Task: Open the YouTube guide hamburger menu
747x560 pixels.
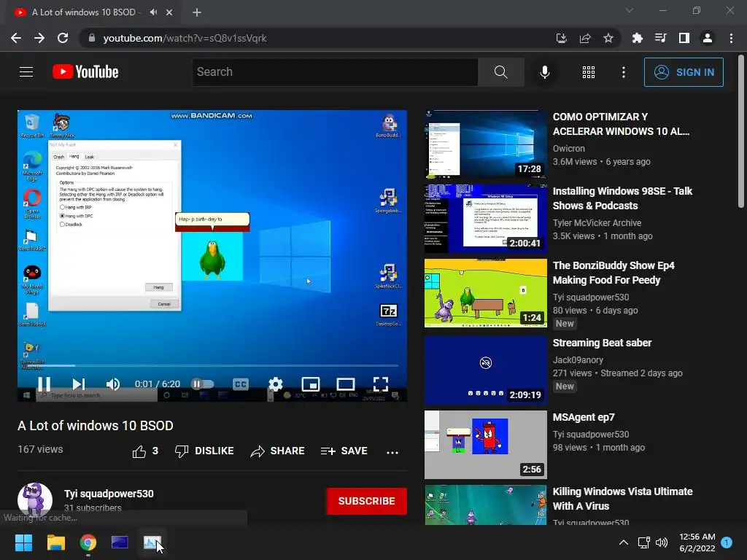Action: coord(26,72)
